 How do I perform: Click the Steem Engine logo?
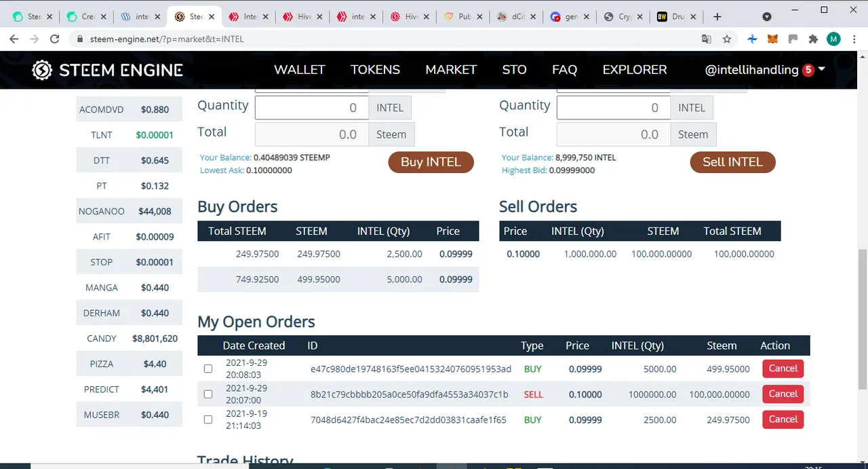pos(108,70)
